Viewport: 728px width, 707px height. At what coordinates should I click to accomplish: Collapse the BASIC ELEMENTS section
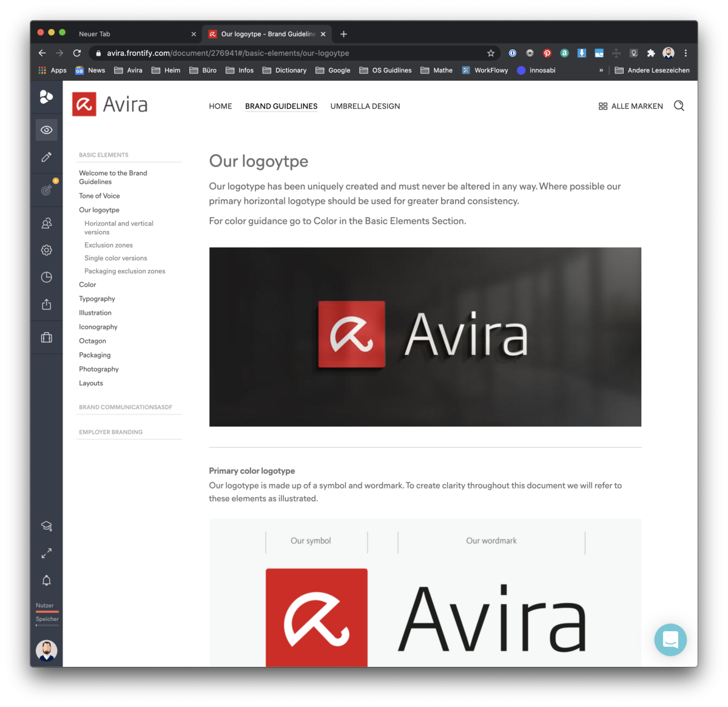click(x=104, y=155)
